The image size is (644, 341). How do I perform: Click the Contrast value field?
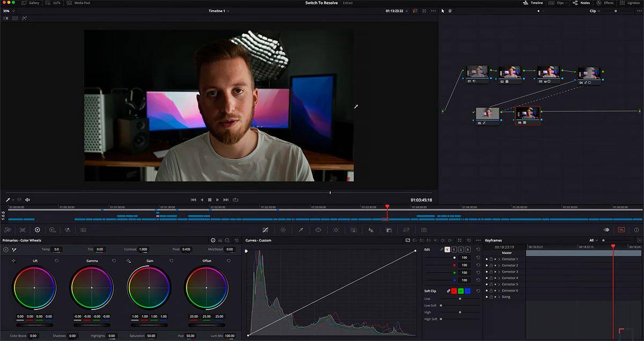pos(143,249)
